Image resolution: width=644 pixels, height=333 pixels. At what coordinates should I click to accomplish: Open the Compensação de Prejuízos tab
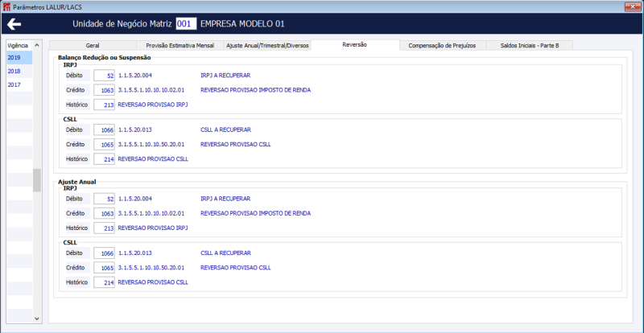tap(442, 46)
